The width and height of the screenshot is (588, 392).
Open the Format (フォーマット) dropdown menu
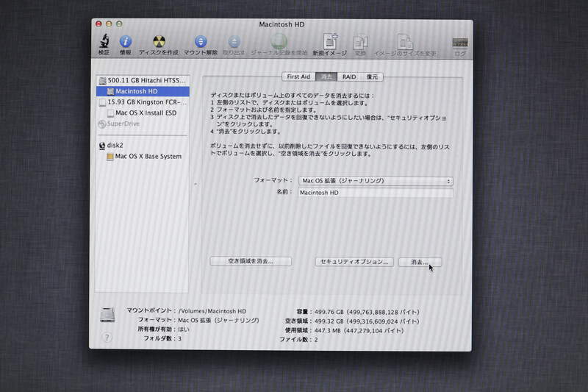tap(375, 180)
